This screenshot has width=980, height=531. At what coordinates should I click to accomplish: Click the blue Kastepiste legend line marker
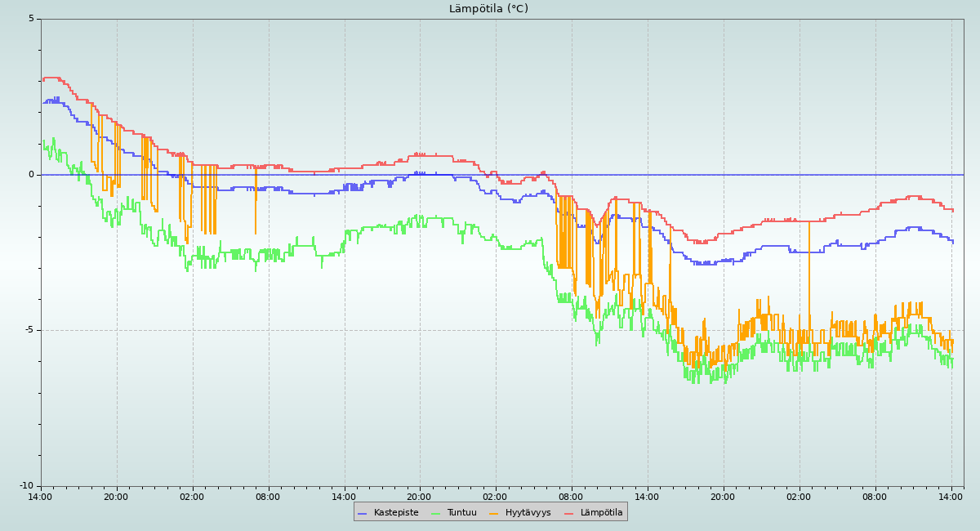click(363, 513)
